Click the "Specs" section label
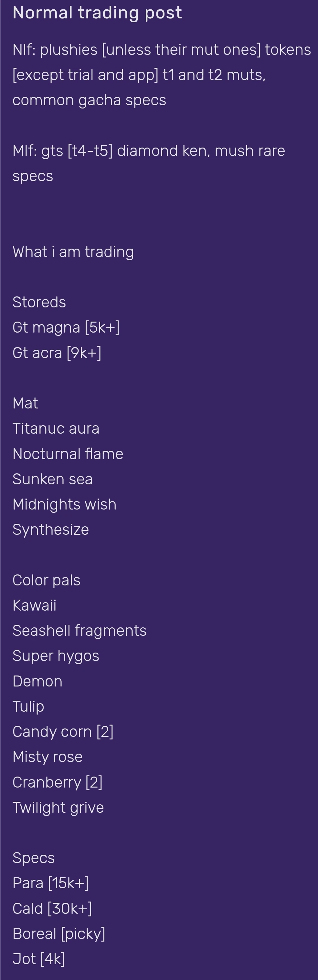318x980 pixels. tap(34, 858)
